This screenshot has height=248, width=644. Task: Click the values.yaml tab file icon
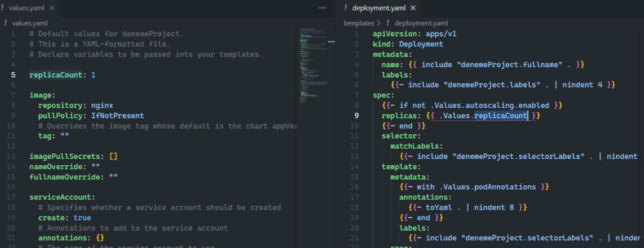3,8
